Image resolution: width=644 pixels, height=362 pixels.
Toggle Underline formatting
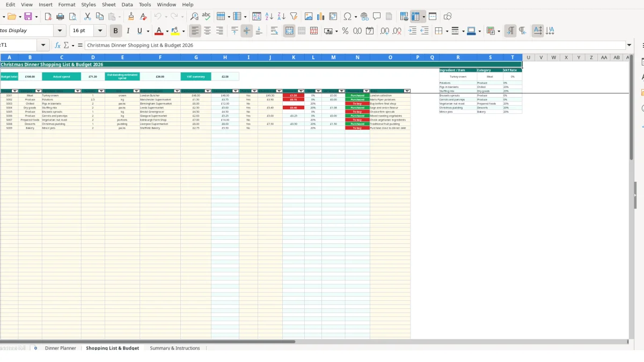(x=140, y=31)
